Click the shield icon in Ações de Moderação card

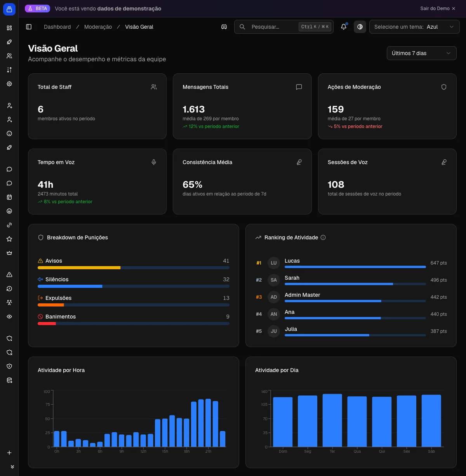click(x=444, y=87)
